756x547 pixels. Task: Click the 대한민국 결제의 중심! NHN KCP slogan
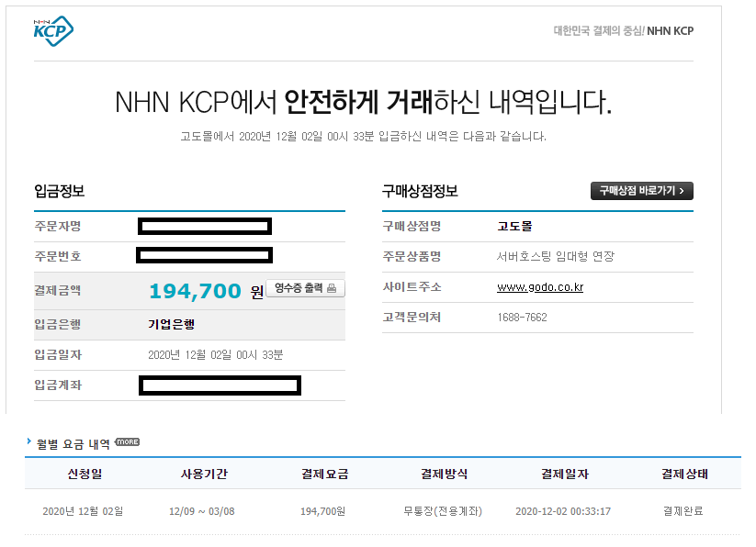(624, 31)
